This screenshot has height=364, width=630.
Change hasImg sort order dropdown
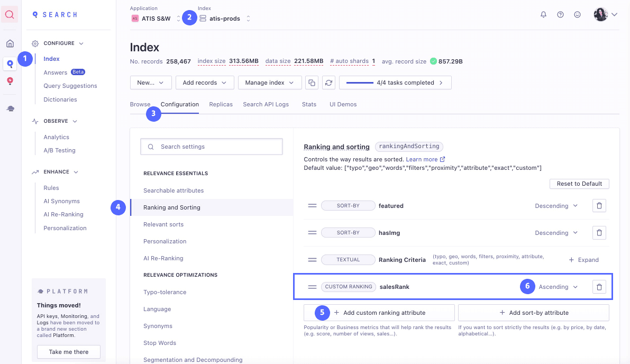coord(556,233)
